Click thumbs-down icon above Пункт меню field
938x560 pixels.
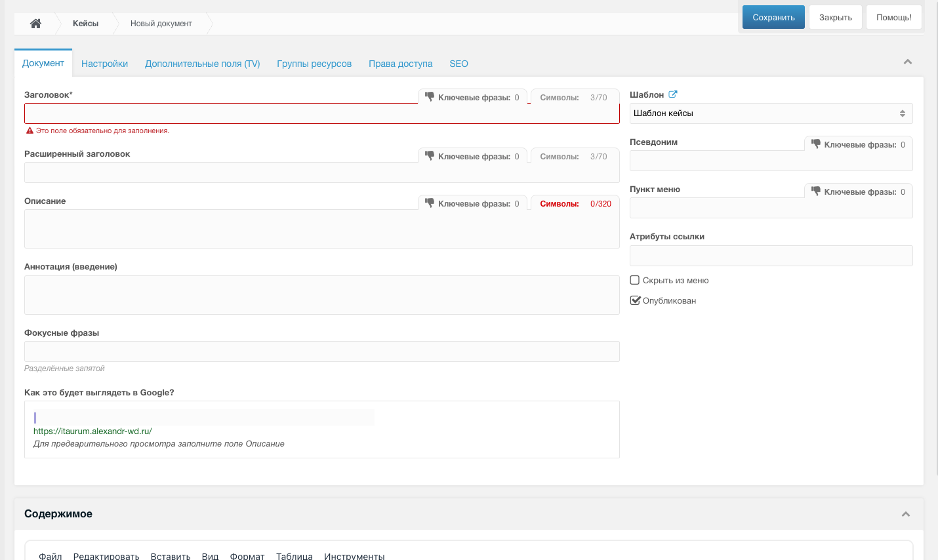[815, 191]
